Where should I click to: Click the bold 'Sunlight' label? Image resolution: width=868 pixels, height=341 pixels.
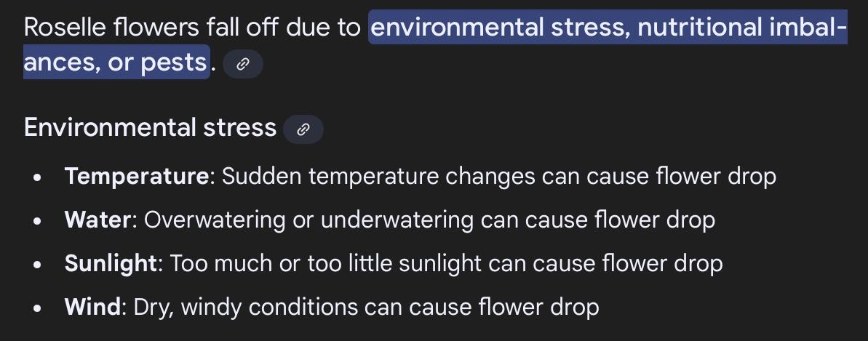pyautogui.click(x=111, y=263)
